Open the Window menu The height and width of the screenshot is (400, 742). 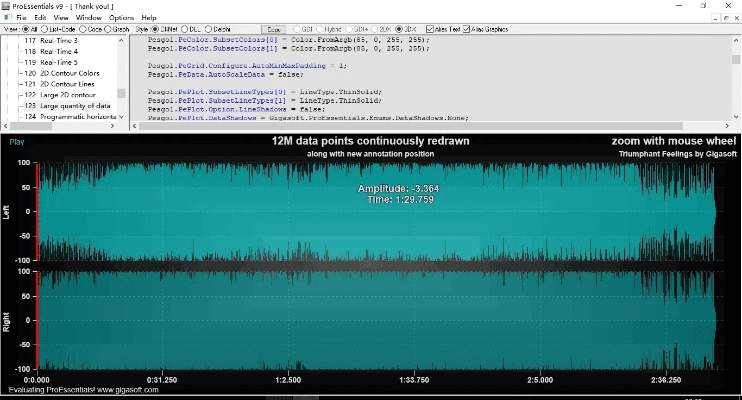[x=88, y=18]
